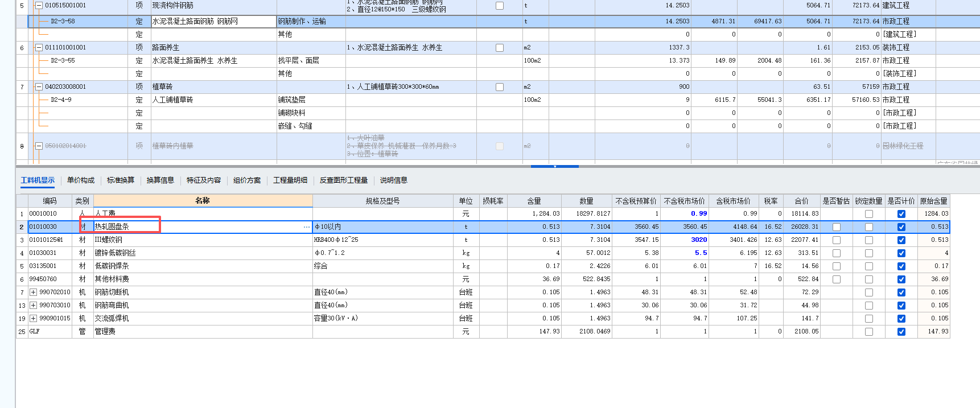Uncheck 是否计价 for 交流弧焊机 row
This screenshot has width=980, height=408.
click(x=901, y=319)
